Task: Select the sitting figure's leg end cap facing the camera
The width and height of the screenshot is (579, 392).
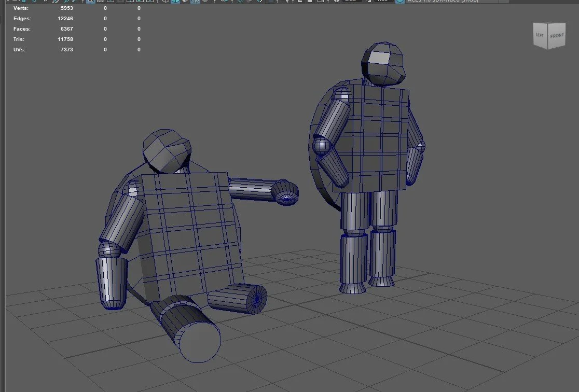Action: click(200, 342)
